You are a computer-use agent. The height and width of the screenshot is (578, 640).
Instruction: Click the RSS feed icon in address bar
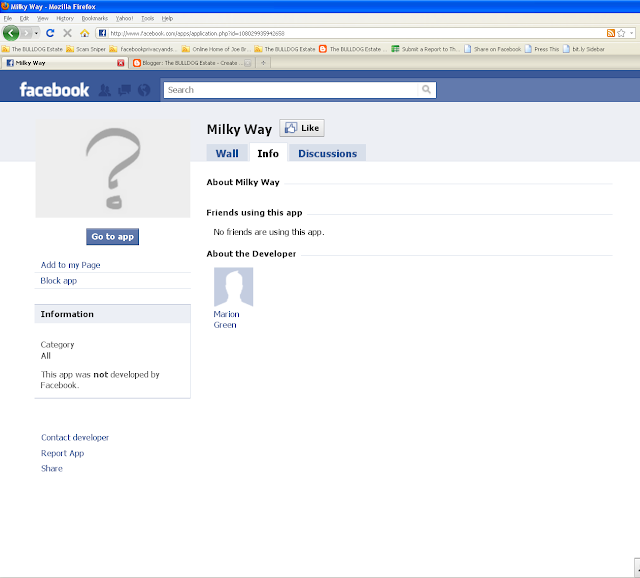point(611,33)
